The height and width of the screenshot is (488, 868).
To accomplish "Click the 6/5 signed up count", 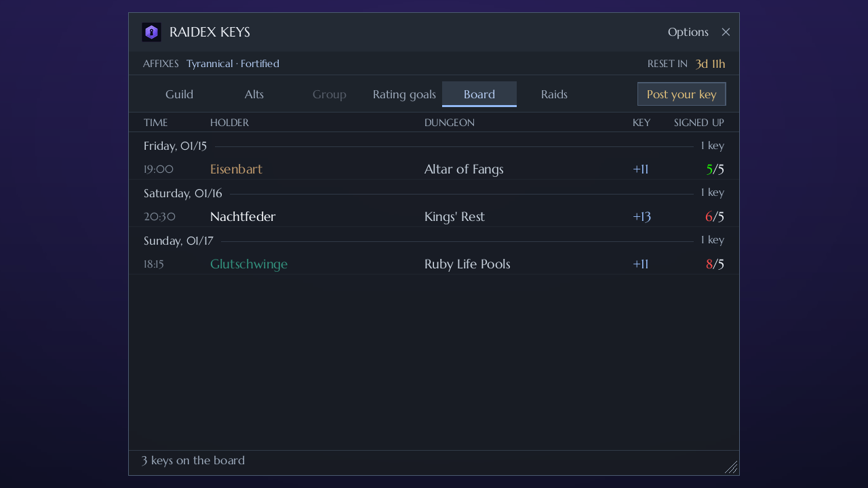I will click(715, 217).
